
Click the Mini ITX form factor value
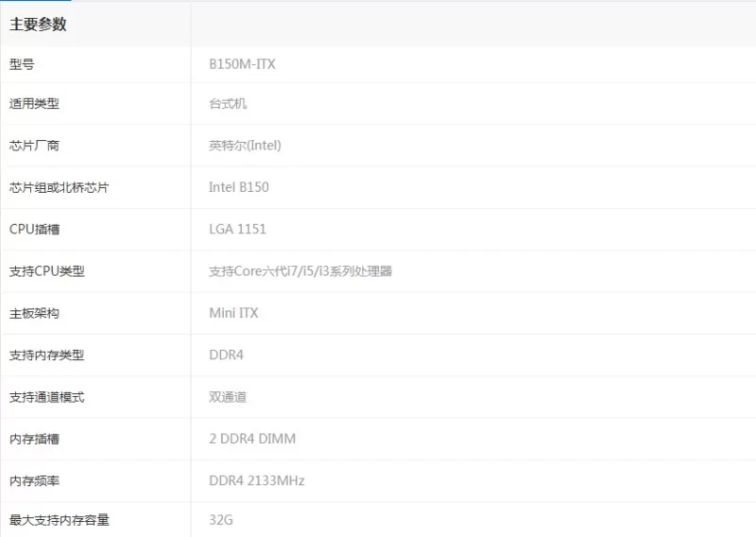(233, 313)
